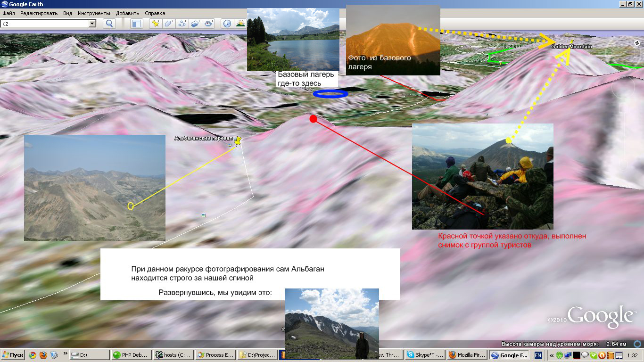Click the EN language indicator

click(x=538, y=355)
